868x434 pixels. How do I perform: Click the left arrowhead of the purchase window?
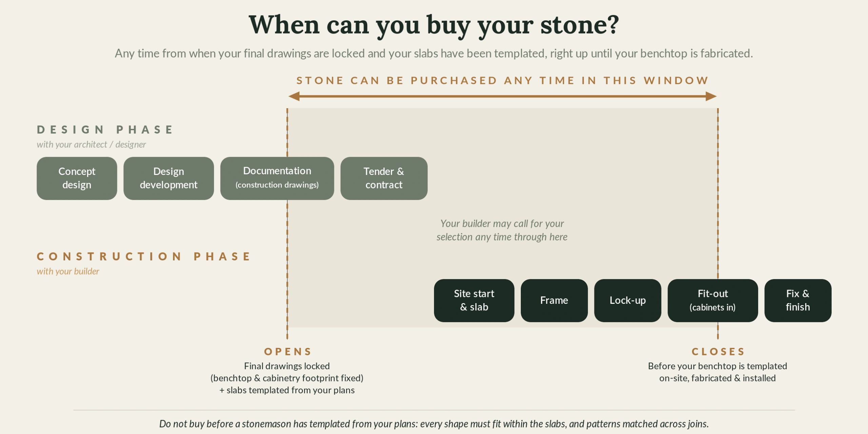click(x=294, y=96)
